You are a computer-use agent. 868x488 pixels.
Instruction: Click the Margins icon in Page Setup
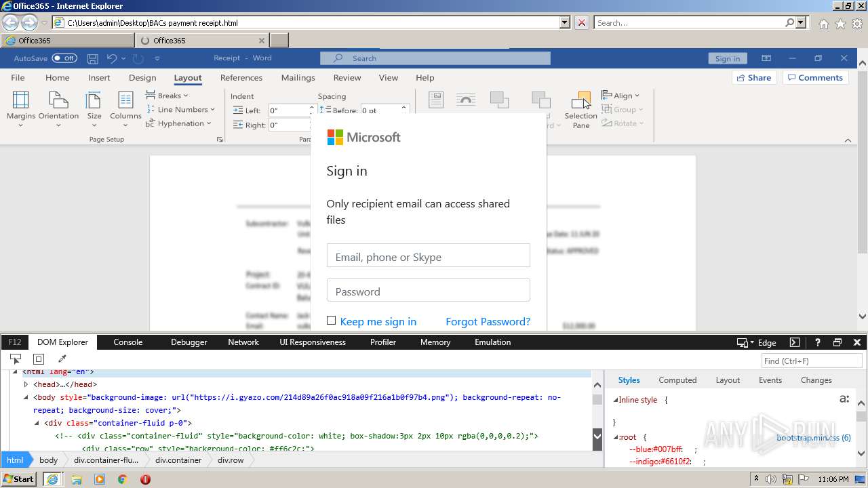pos(21,100)
